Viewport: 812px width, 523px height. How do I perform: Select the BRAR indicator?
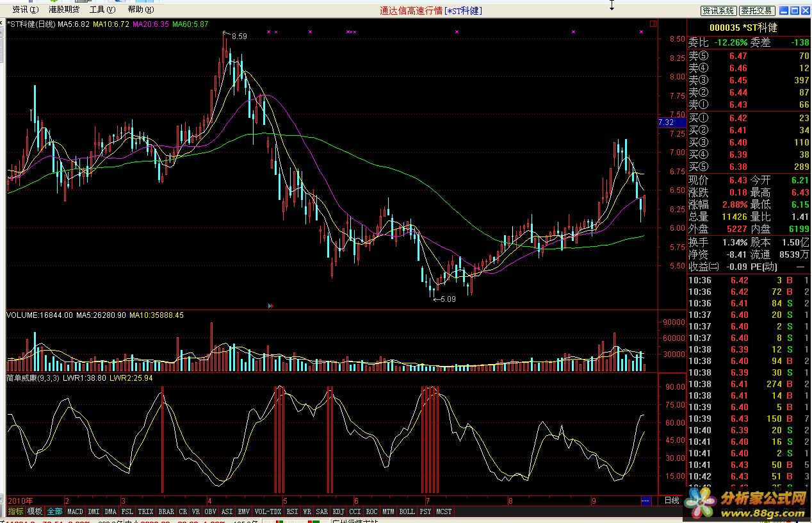point(166,511)
